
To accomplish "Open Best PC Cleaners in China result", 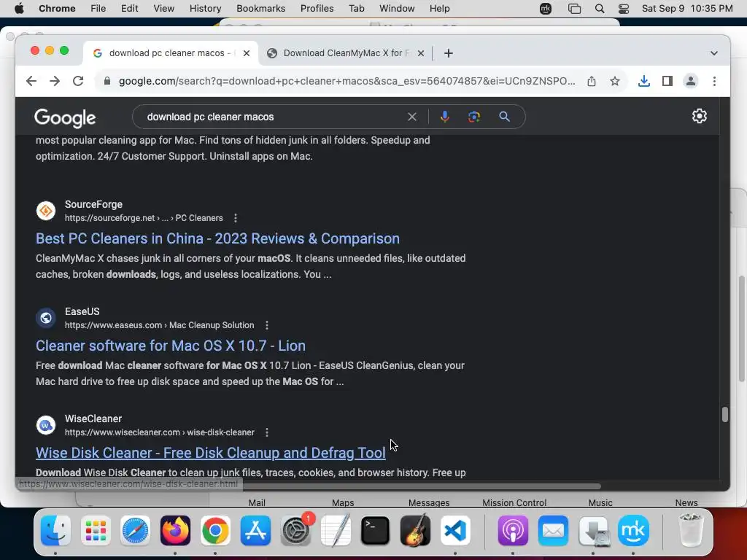I will 217,238.
